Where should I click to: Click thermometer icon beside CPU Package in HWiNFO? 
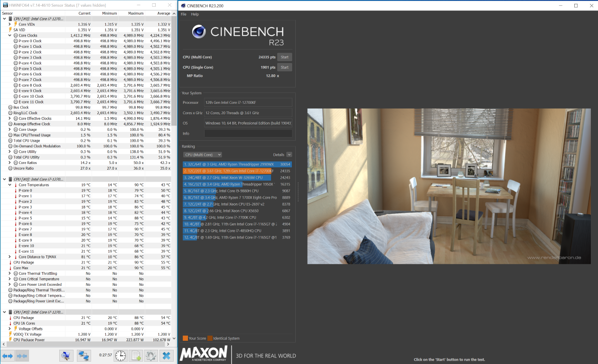[x=10, y=263]
